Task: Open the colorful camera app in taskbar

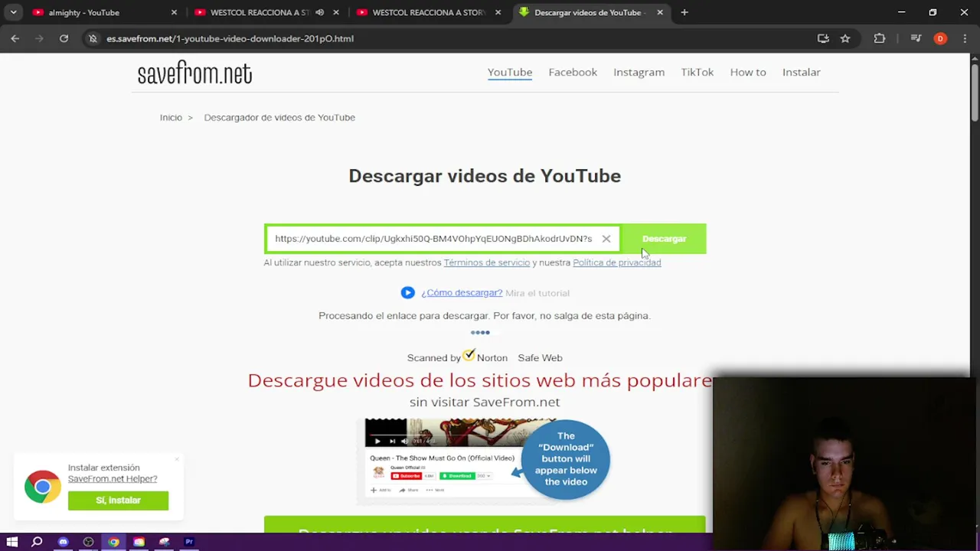Action: pyautogui.click(x=139, y=542)
